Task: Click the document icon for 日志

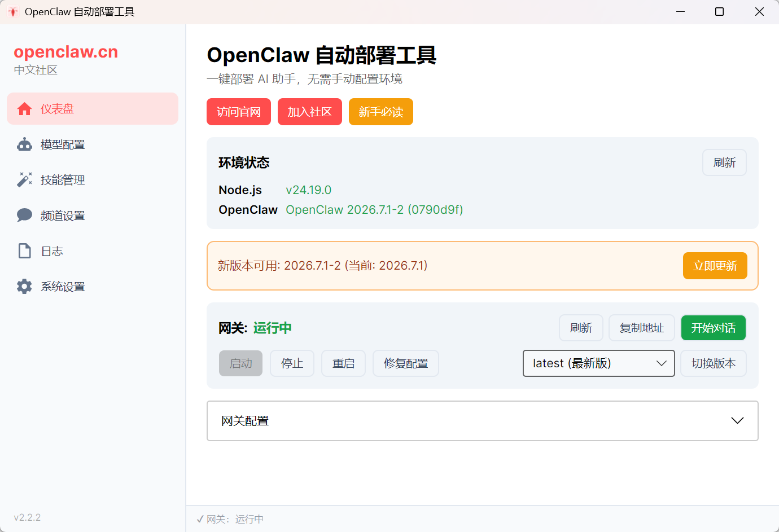Action: click(x=24, y=251)
